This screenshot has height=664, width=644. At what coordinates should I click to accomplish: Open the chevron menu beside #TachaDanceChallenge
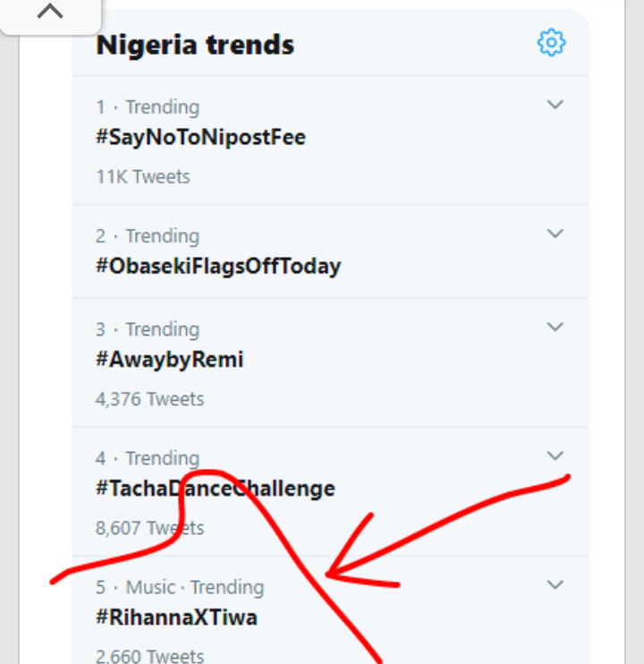[555, 455]
